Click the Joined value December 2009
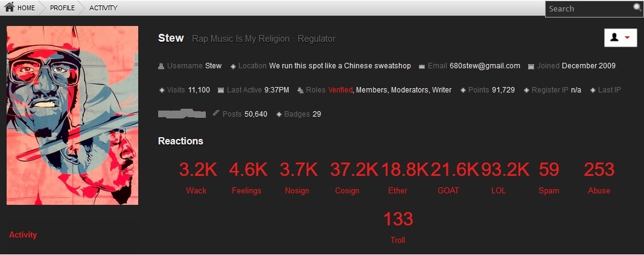Screen dimensions: 644x255 coord(588,66)
